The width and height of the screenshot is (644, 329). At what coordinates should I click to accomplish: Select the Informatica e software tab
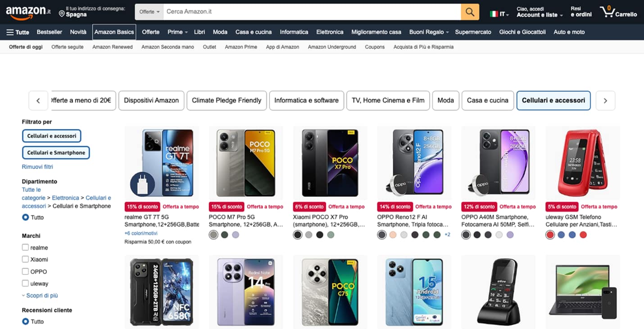point(306,101)
